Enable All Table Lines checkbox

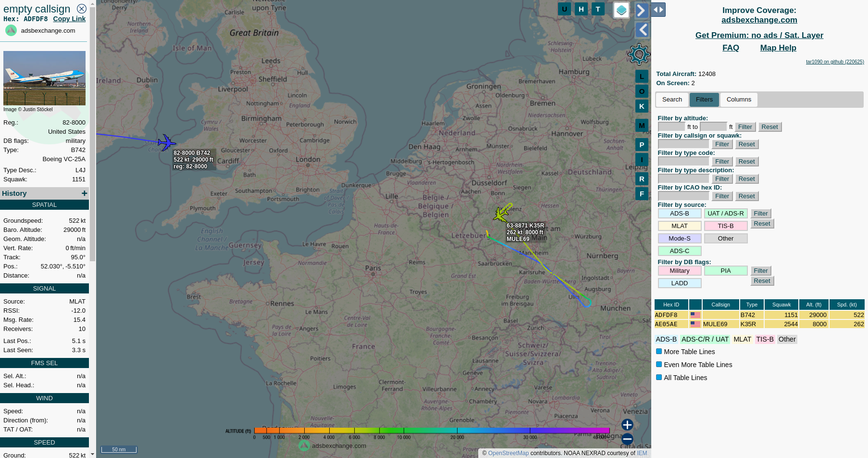pos(659,377)
